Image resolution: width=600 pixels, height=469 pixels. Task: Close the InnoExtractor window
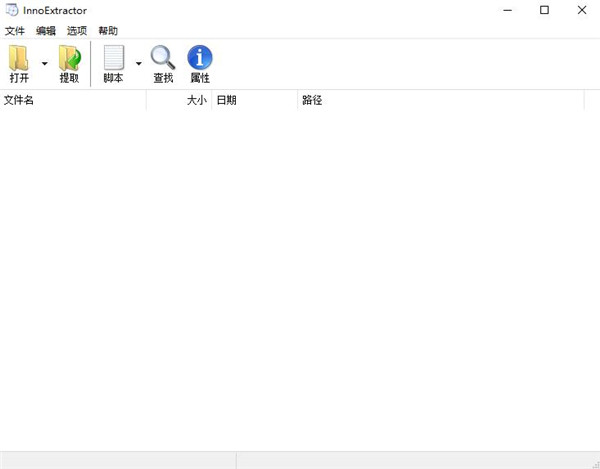(582, 10)
